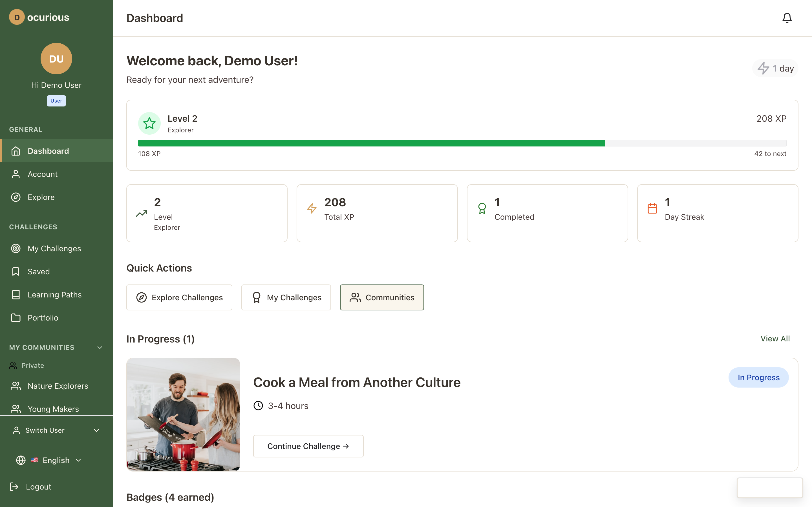Click the streak lightning bolt badge
This screenshot has width=812, height=507.
pyautogui.click(x=775, y=68)
